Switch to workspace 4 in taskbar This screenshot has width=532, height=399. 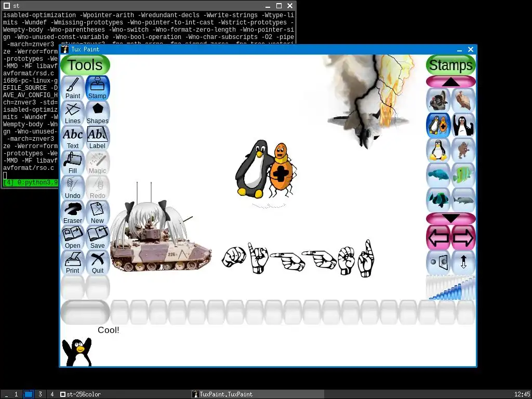pos(52,394)
